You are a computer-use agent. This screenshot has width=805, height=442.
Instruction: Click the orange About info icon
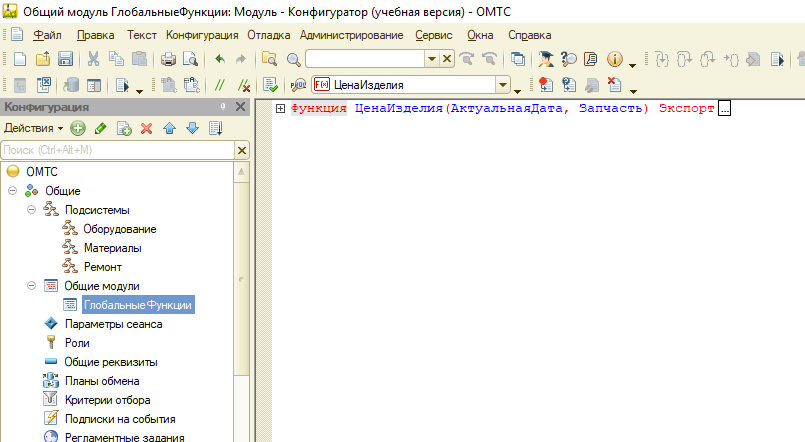(614, 59)
